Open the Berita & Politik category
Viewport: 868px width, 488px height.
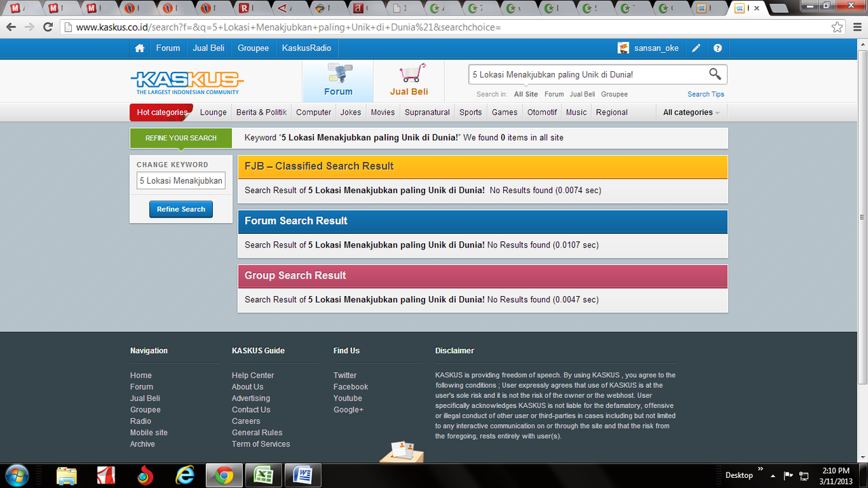261,113
